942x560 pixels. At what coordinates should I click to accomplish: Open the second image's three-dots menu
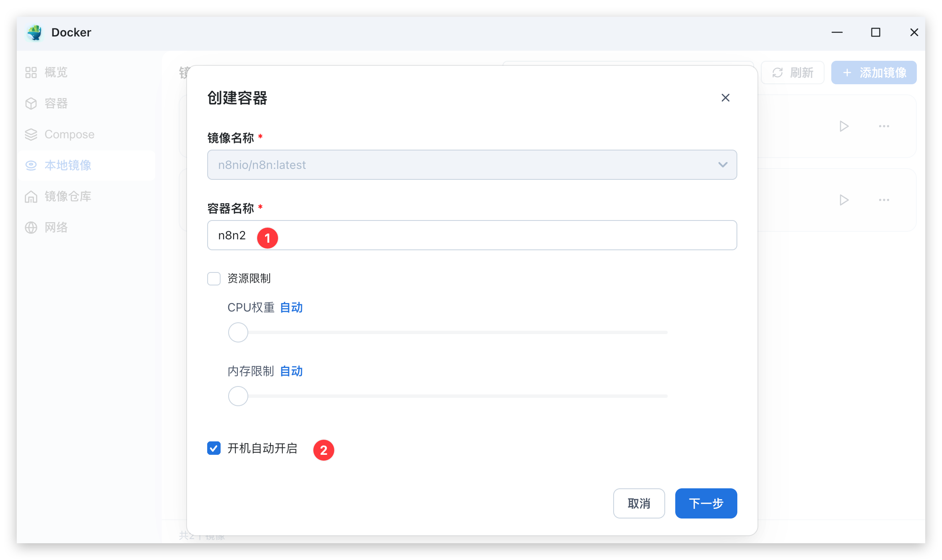click(884, 200)
